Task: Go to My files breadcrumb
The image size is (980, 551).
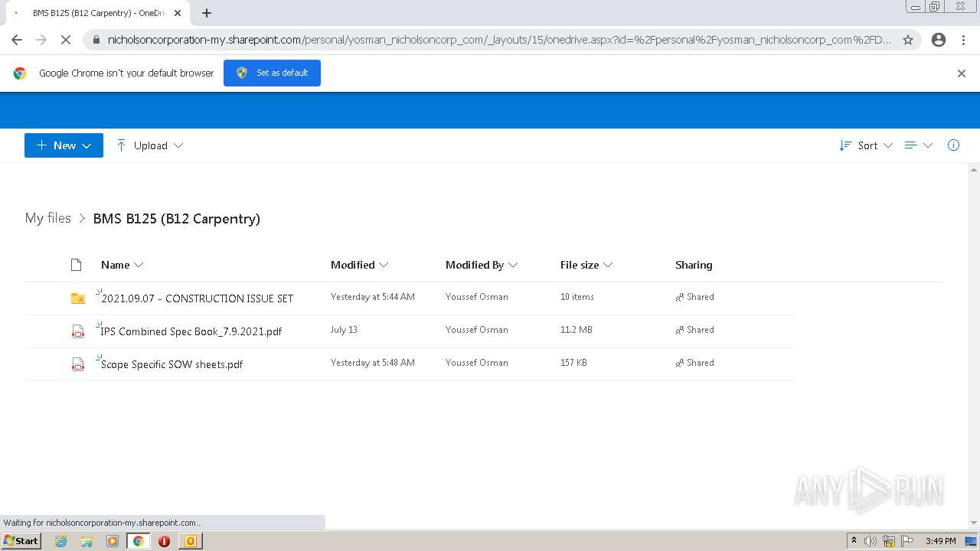Action: 47,218
